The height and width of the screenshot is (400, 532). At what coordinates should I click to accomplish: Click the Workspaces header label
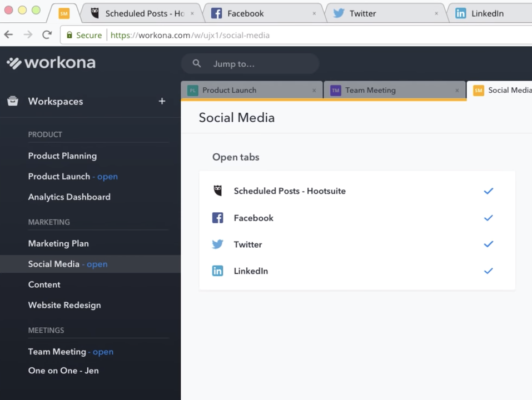pos(56,101)
